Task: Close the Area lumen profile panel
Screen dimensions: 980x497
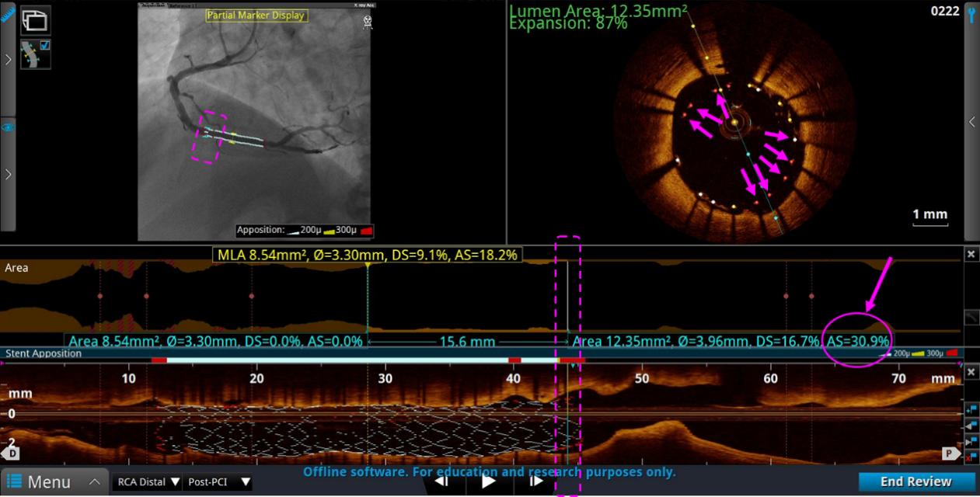Action: [x=971, y=255]
